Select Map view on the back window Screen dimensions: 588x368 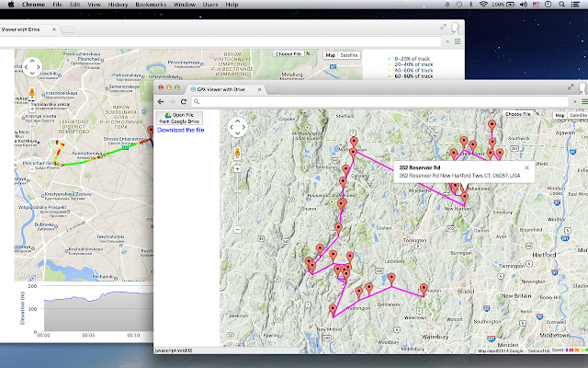tap(330, 55)
